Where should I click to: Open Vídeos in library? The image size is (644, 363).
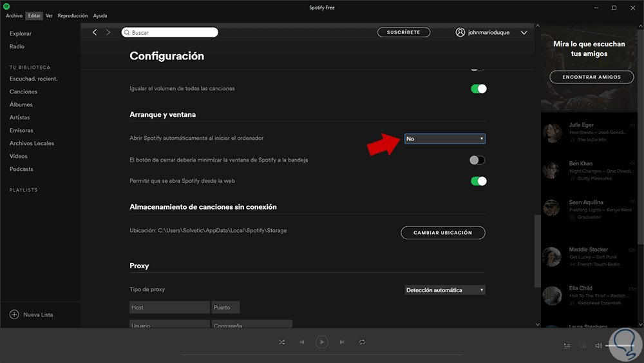[x=19, y=156]
